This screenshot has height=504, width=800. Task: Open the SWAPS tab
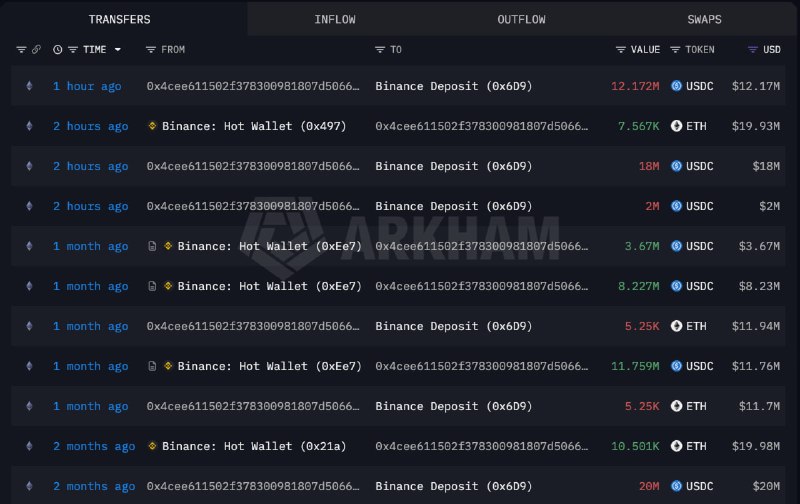click(704, 19)
